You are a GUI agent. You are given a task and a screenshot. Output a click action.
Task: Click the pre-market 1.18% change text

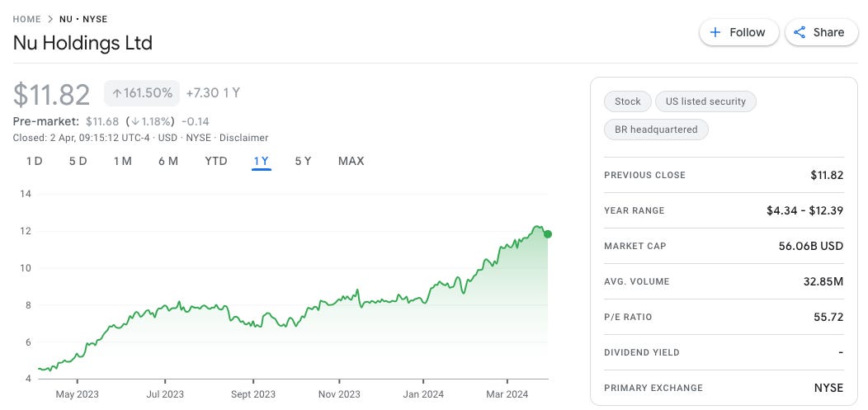click(150, 121)
